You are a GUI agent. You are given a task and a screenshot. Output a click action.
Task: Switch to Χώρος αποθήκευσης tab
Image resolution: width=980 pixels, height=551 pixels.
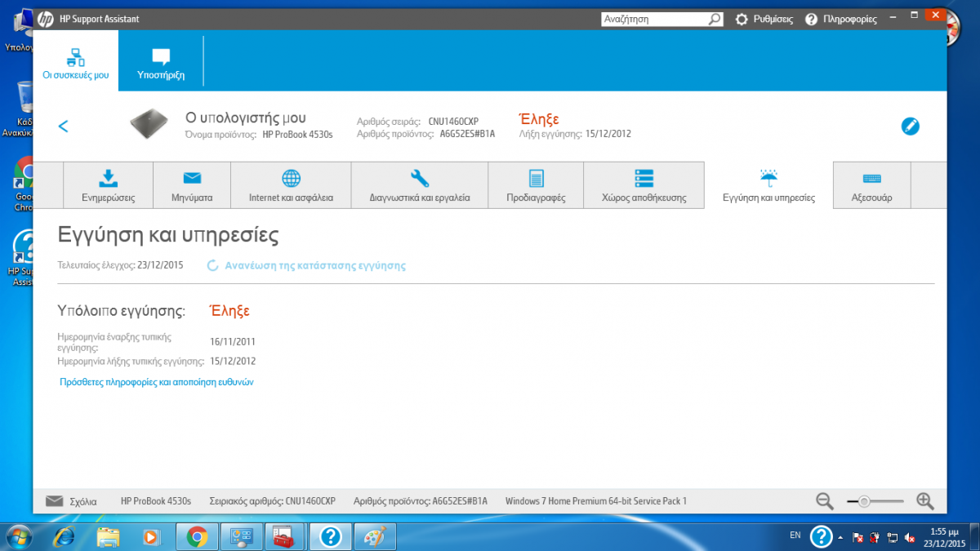click(644, 185)
